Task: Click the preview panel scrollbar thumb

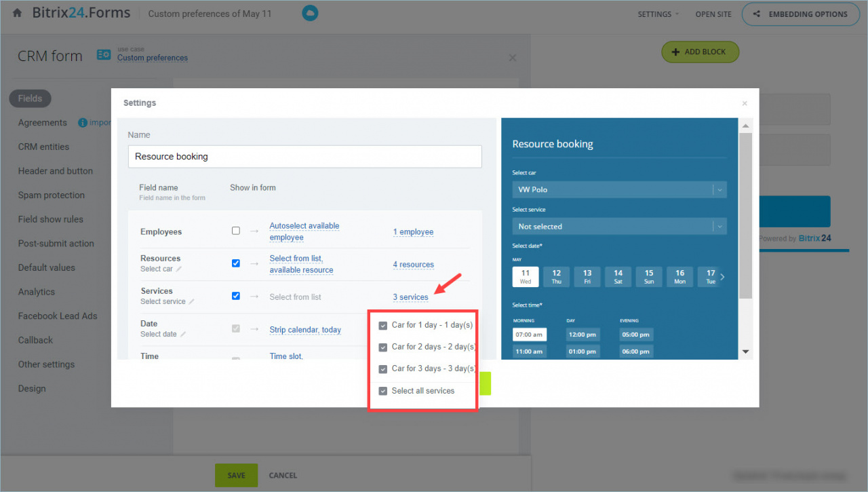Action: click(745, 216)
